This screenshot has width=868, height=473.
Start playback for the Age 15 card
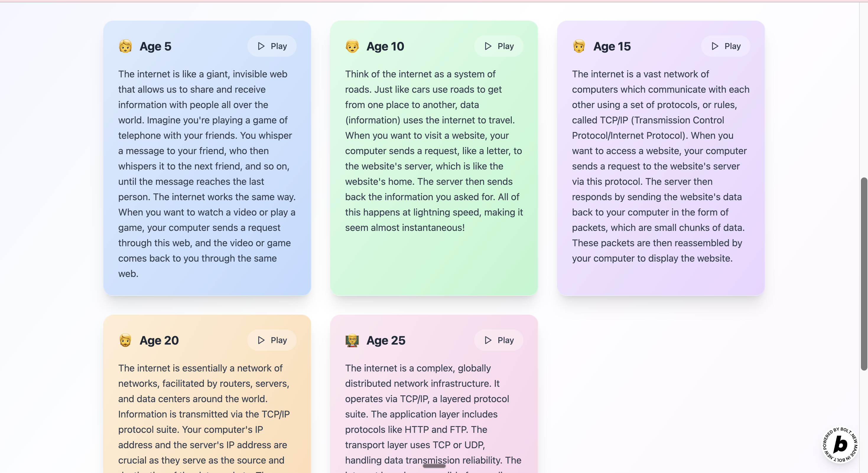coord(726,46)
